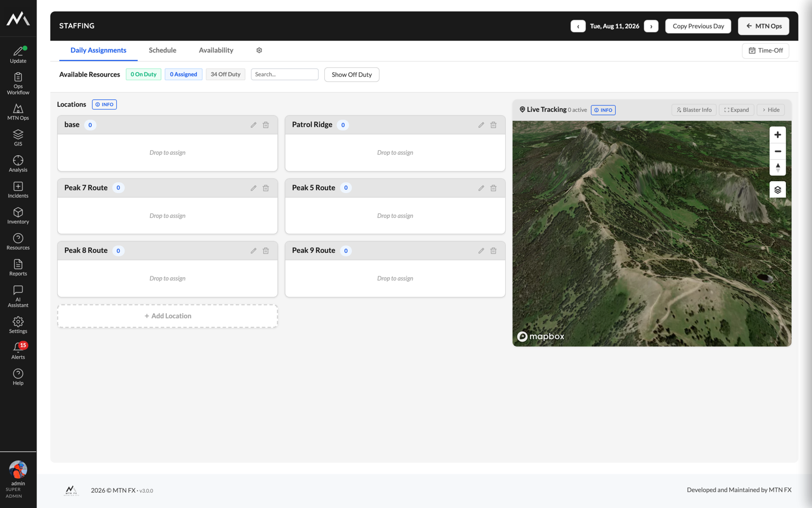Screen dimensions: 812x508
Task: Switch to the Daily Assignments tab
Action: click(x=98, y=50)
